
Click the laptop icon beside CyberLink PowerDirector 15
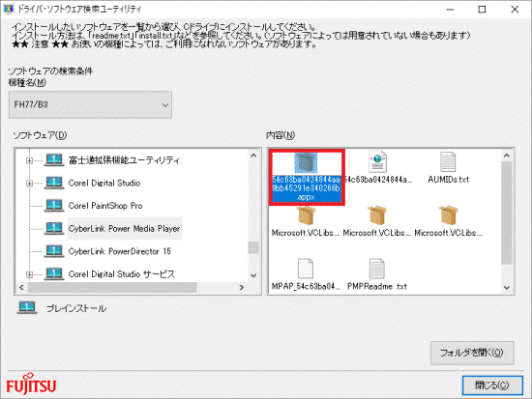tap(54, 251)
